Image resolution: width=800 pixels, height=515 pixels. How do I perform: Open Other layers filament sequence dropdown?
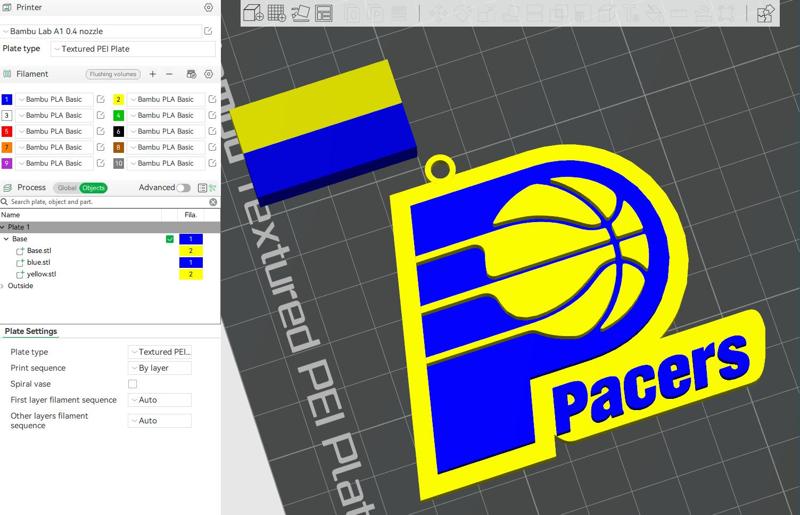(x=160, y=421)
